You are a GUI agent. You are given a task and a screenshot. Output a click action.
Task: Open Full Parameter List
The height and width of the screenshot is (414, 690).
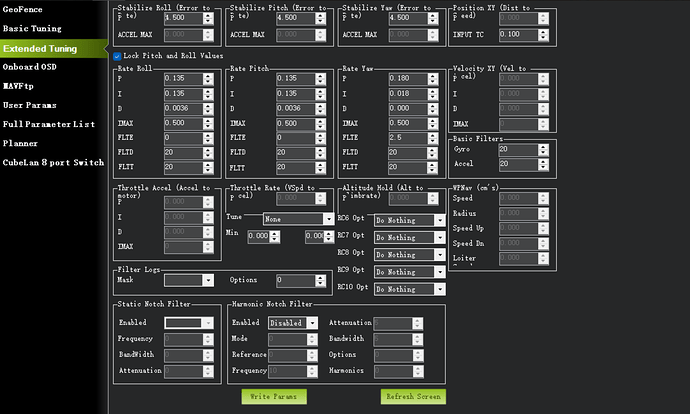click(49, 124)
